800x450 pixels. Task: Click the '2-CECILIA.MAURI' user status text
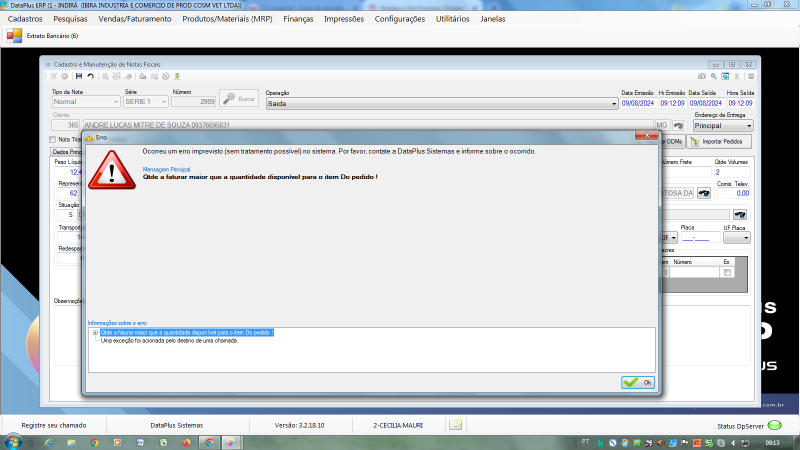tap(398, 425)
